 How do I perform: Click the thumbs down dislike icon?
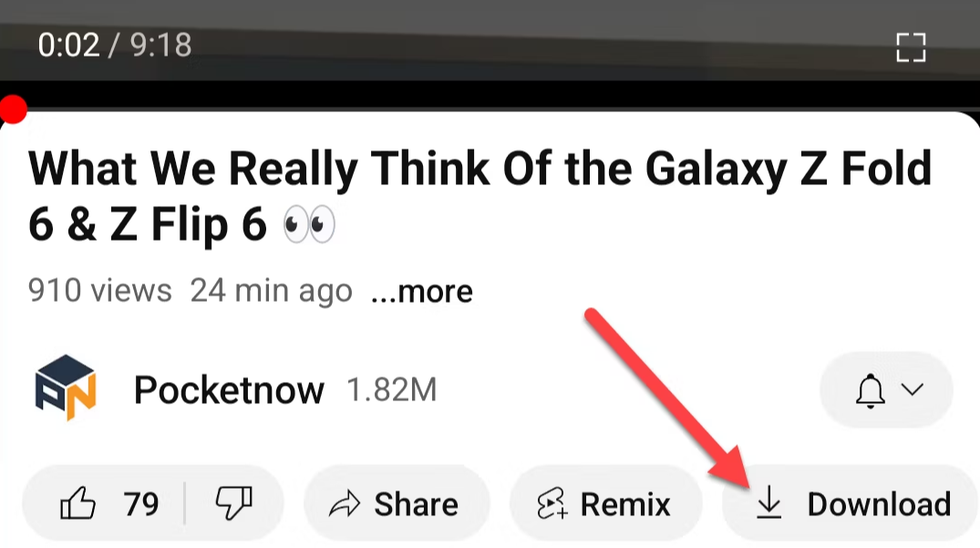pos(233,503)
